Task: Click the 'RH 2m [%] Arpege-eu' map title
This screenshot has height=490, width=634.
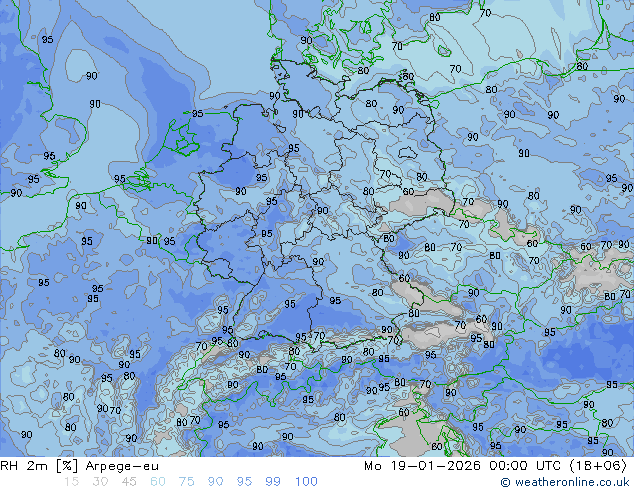Action: tap(79, 466)
